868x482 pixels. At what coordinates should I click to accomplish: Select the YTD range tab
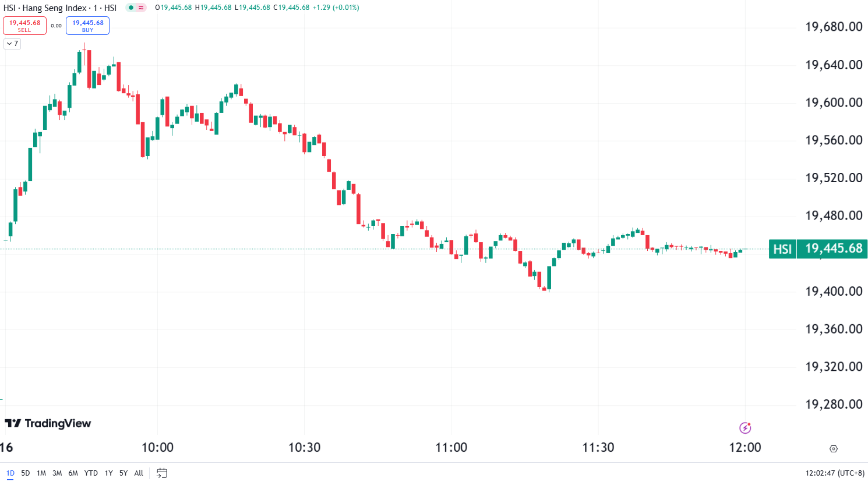tap(90, 473)
